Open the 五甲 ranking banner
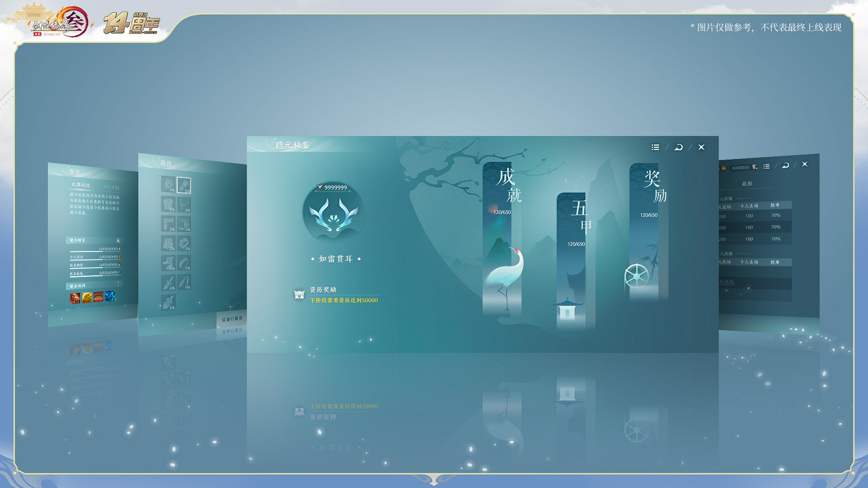 pos(571,260)
